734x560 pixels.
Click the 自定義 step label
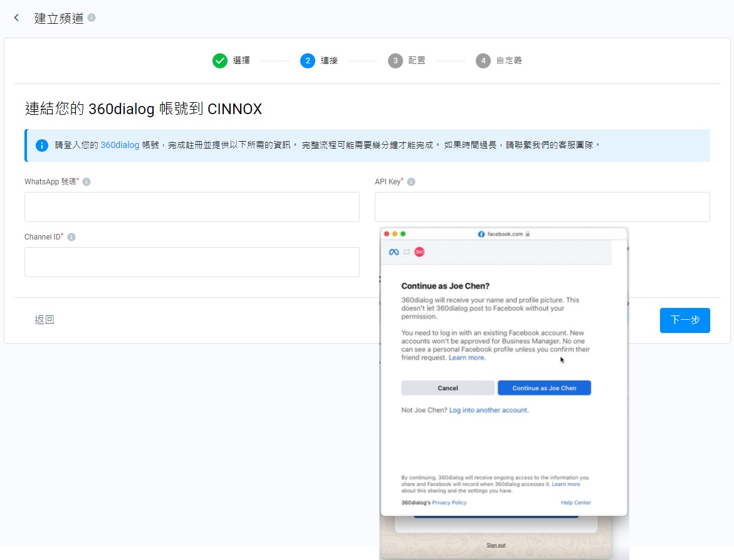(509, 60)
